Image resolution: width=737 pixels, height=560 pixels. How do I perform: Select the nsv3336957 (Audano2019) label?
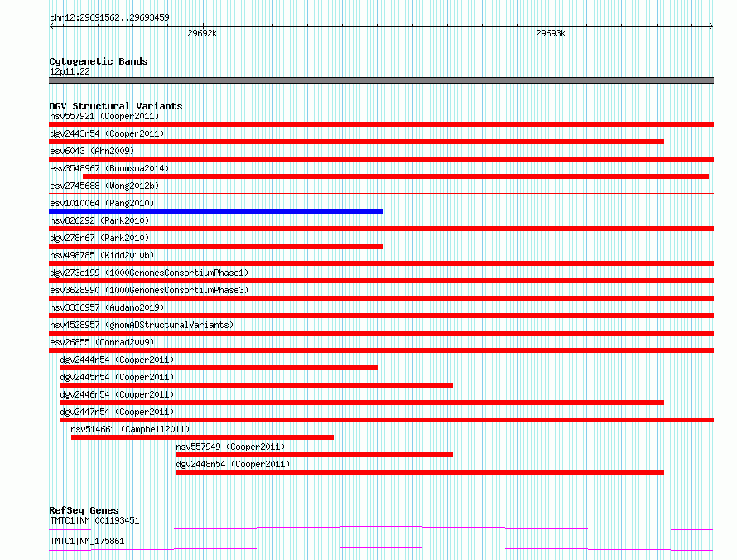click(107, 307)
